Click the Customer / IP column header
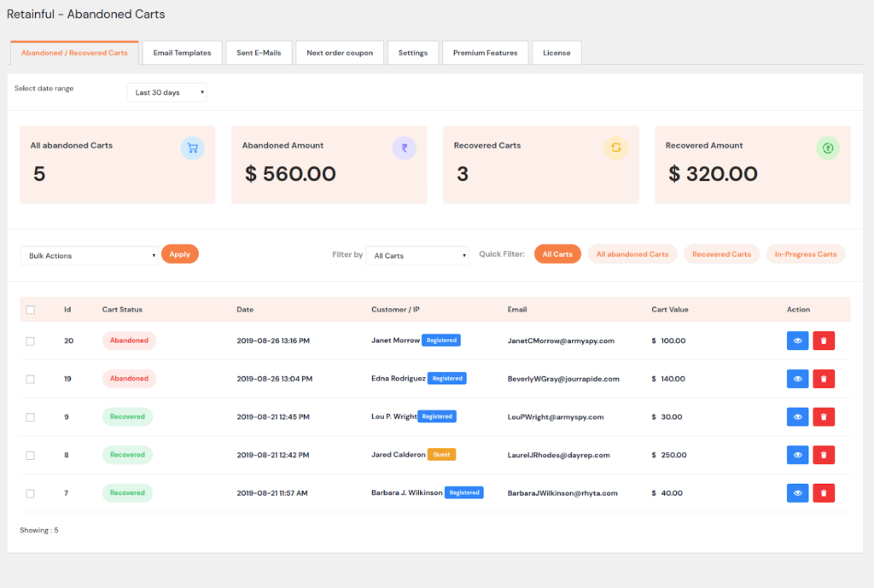This screenshot has width=874, height=588. (x=395, y=310)
